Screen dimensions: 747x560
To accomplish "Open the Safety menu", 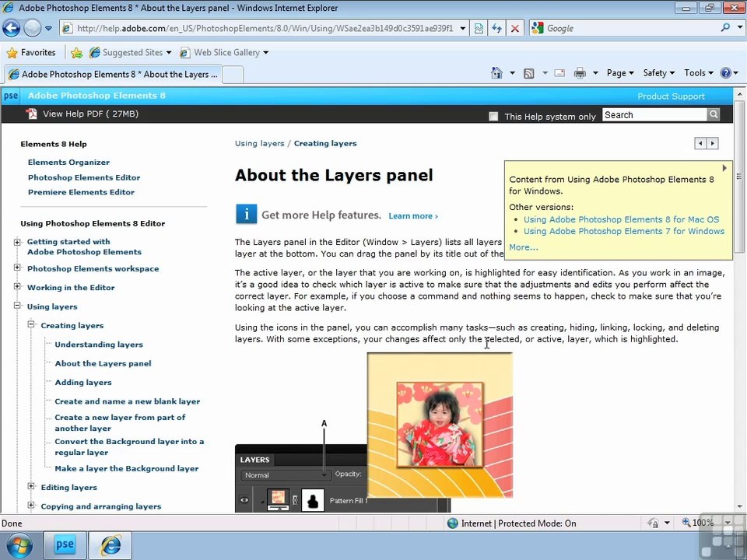I will click(659, 73).
